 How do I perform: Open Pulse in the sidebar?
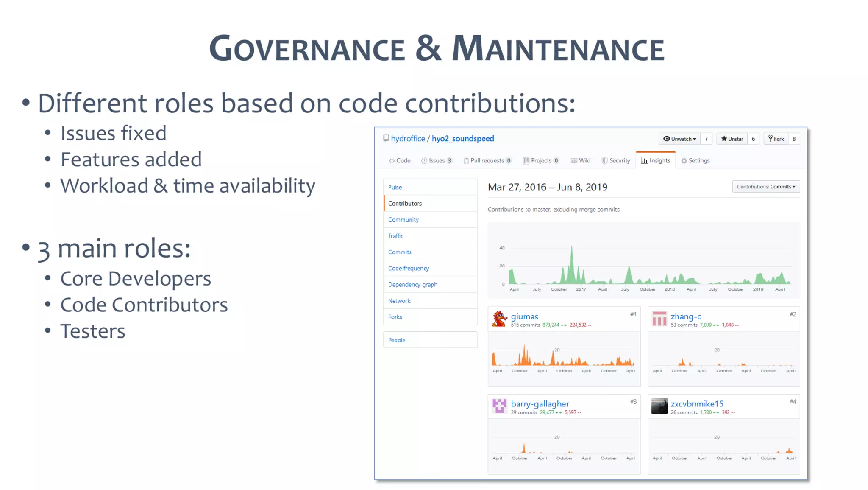click(395, 187)
